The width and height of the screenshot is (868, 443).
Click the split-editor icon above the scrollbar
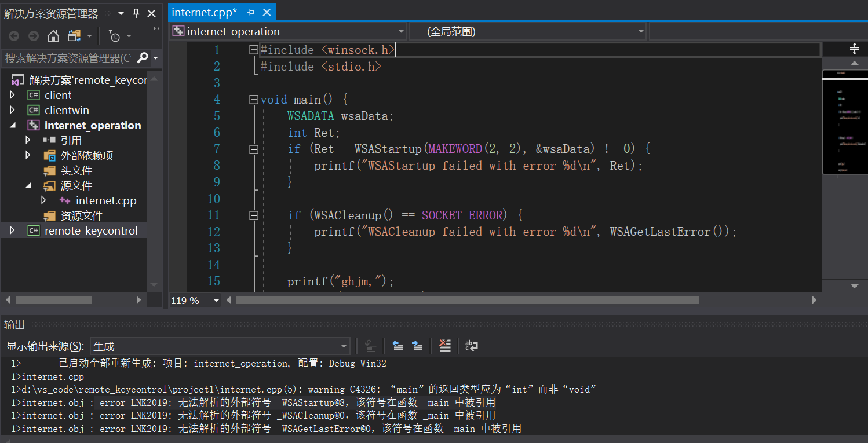[x=854, y=49]
